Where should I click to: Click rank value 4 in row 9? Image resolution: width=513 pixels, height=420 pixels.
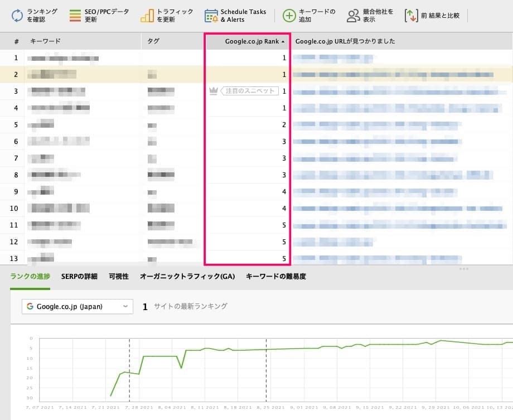point(284,191)
